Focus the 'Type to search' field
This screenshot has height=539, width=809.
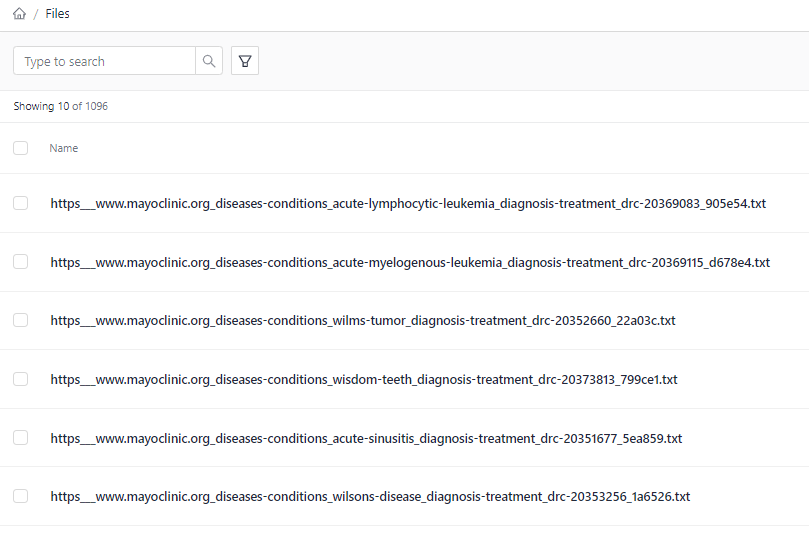pos(104,61)
